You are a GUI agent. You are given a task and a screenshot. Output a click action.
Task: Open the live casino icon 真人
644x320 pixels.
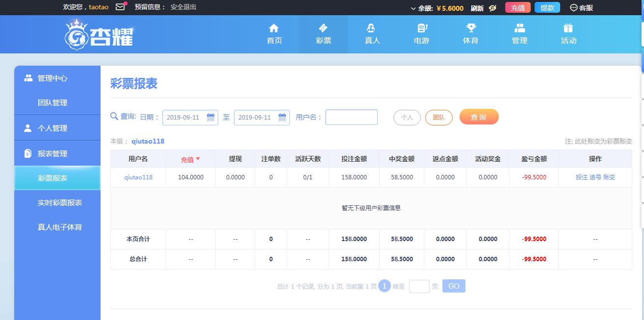click(372, 28)
